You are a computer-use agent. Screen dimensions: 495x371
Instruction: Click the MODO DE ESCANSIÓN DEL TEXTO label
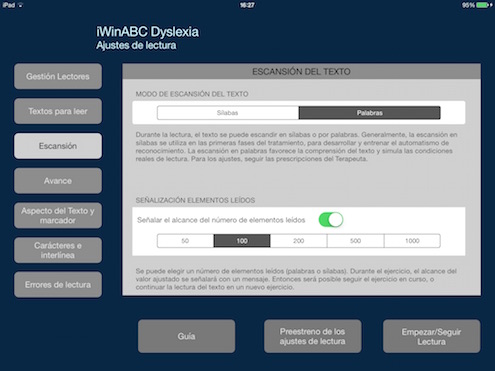tap(192, 94)
